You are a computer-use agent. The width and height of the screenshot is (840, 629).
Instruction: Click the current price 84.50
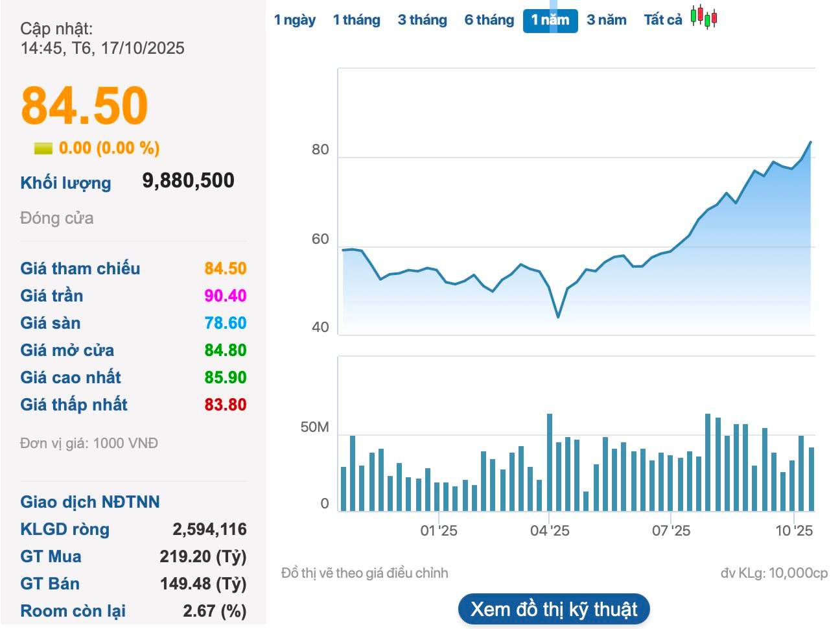(85, 106)
